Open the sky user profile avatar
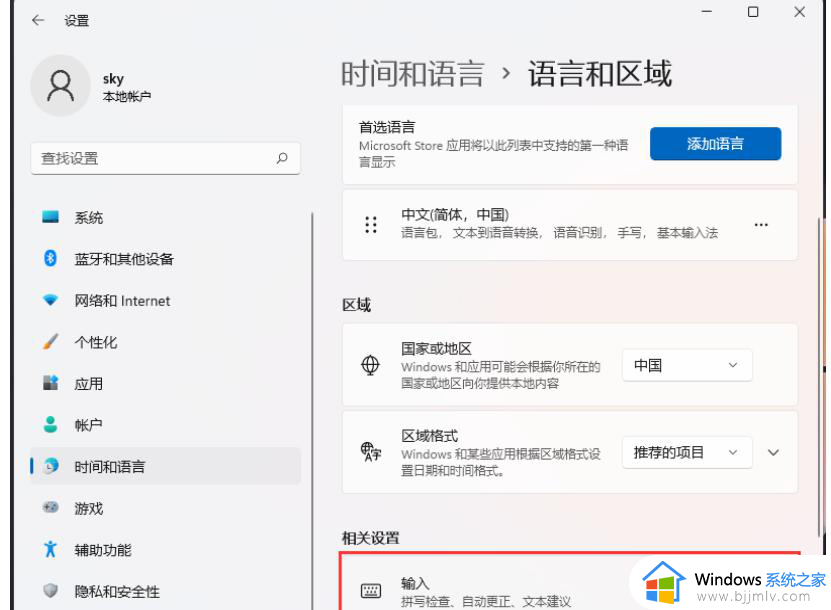 coord(60,85)
